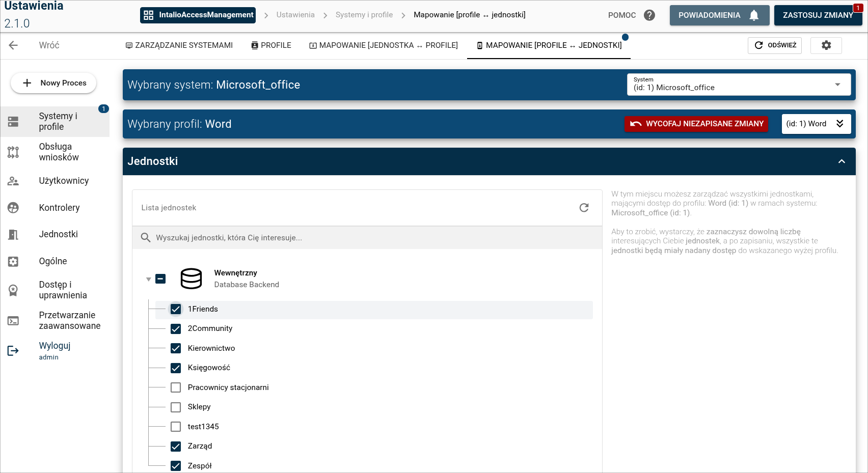
Task: Click the unit search input field
Action: pos(367,238)
